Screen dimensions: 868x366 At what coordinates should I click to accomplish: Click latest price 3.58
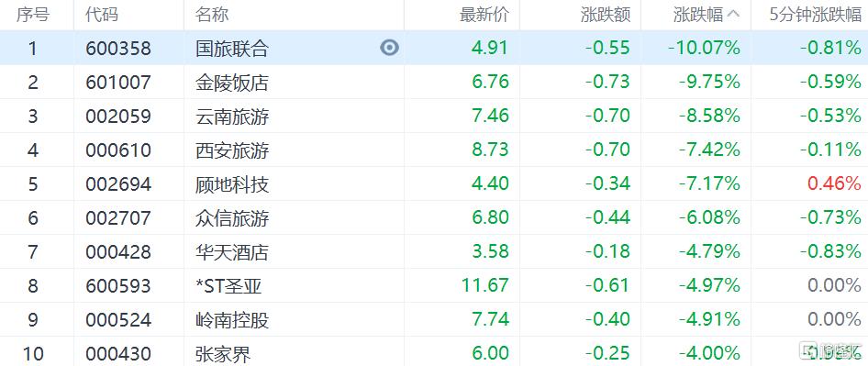tap(490, 252)
